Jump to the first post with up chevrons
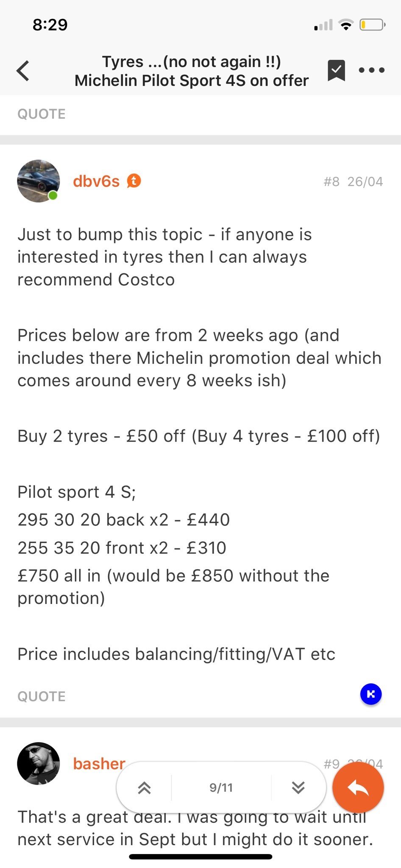This screenshot has width=401, height=868. (x=145, y=787)
